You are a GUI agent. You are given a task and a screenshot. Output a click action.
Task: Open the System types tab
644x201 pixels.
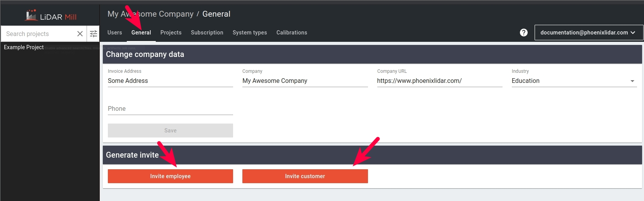tap(250, 33)
